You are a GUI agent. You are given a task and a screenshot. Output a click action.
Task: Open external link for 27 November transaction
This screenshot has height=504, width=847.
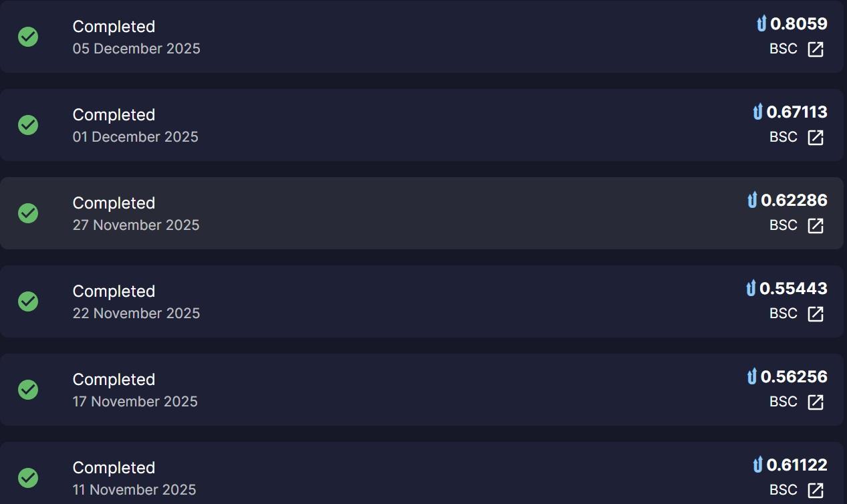[x=816, y=226]
